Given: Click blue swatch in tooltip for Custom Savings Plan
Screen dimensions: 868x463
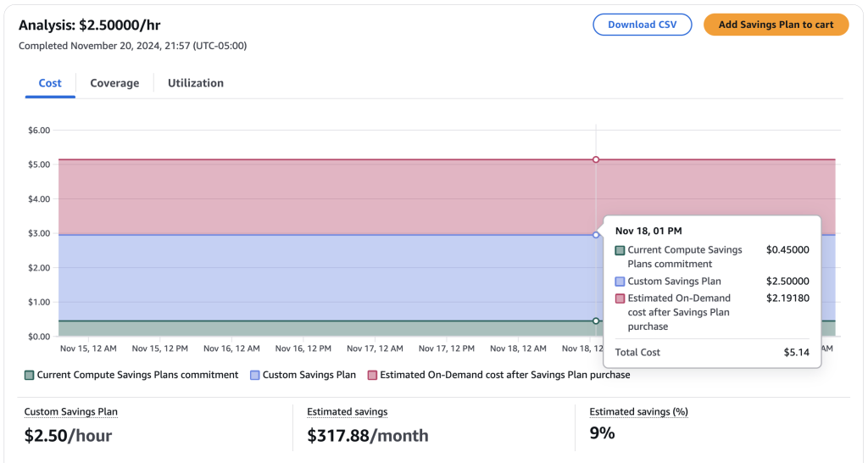Looking at the screenshot, I should point(620,282).
